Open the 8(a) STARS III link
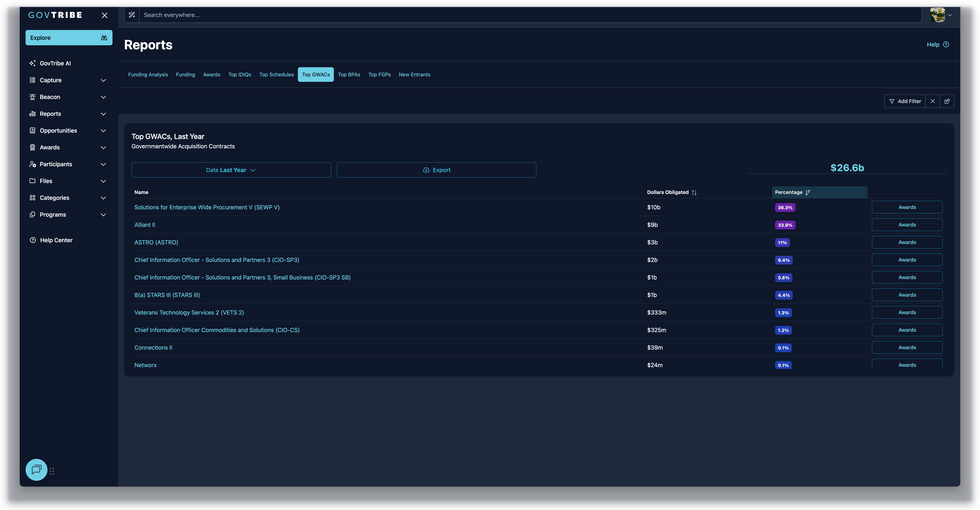This screenshot has width=980, height=510. 167,295
